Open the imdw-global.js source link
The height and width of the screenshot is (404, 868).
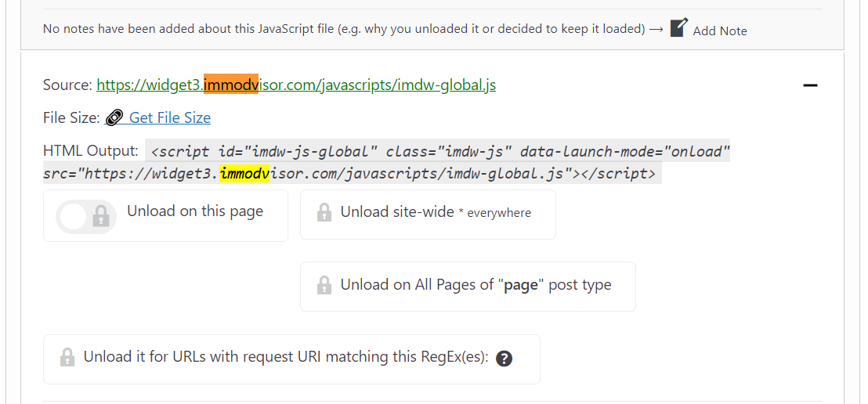[296, 85]
